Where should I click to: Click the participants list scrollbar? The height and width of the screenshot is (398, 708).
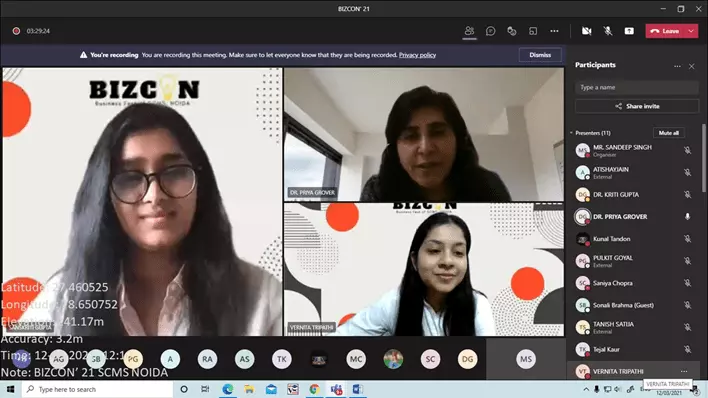click(703, 158)
